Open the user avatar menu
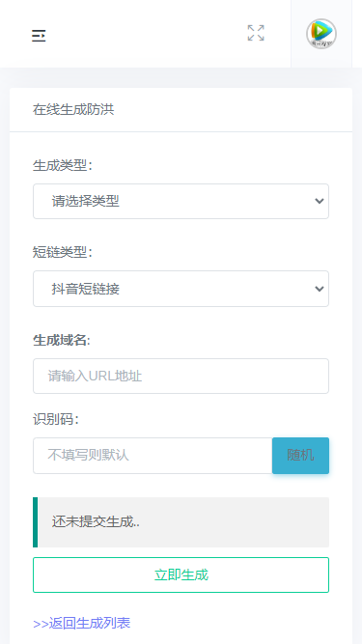This screenshot has height=644, width=362. pyautogui.click(x=320, y=34)
